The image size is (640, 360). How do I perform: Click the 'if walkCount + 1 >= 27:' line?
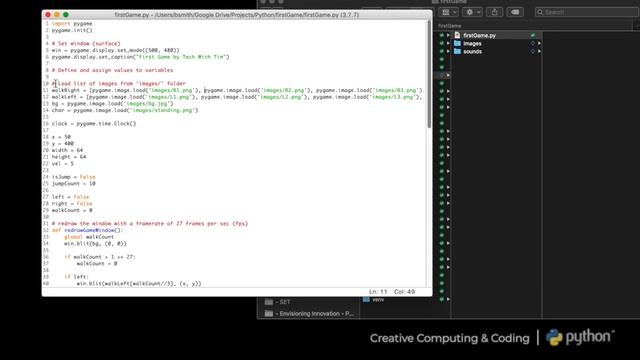pyautogui.click(x=100, y=257)
